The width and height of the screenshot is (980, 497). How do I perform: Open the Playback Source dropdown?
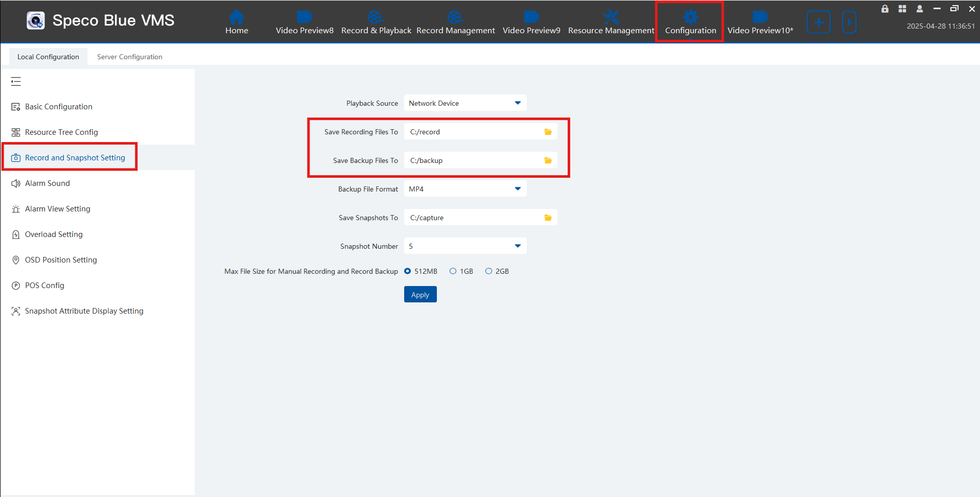click(x=518, y=103)
